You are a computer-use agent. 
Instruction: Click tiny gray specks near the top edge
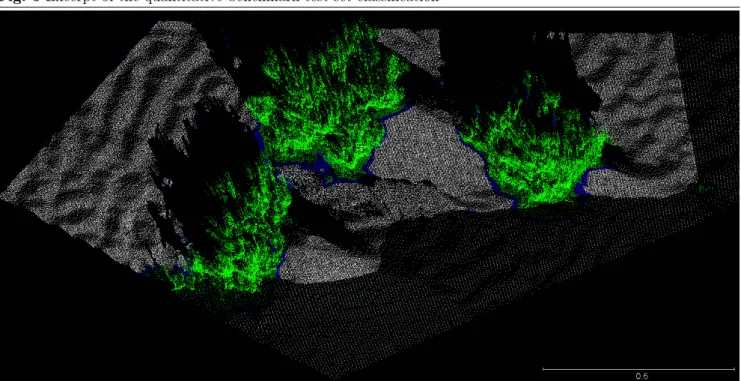[555, 35]
